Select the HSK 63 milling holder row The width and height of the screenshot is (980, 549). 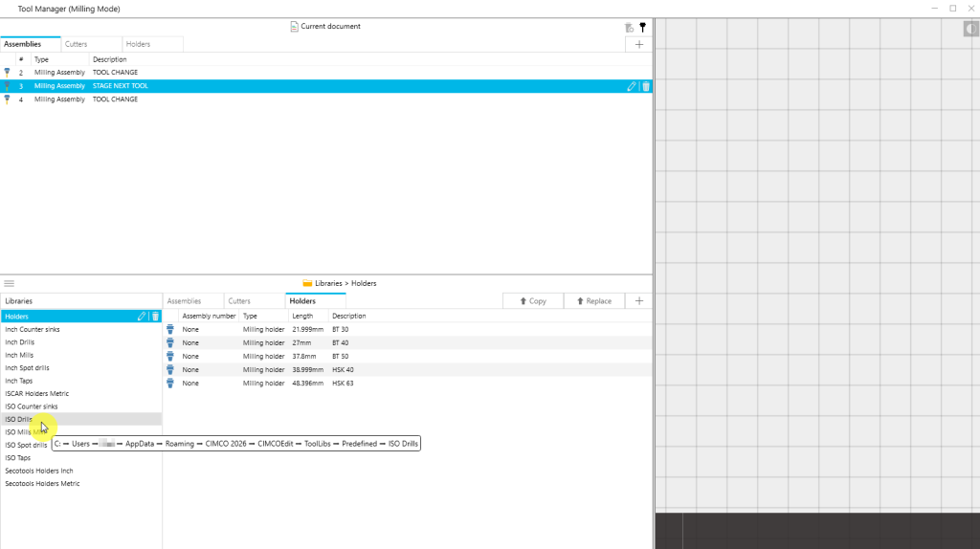pyautogui.click(x=343, y=383)
